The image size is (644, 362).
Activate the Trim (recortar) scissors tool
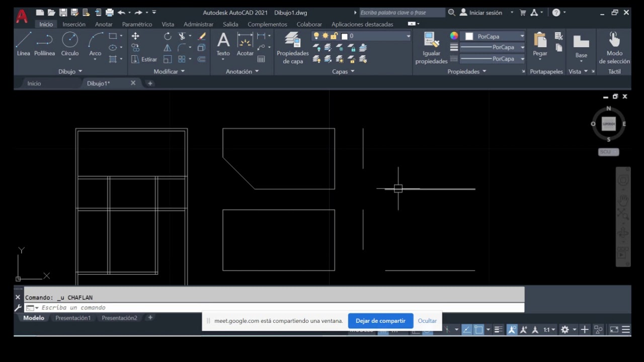[x=182, y=36]
